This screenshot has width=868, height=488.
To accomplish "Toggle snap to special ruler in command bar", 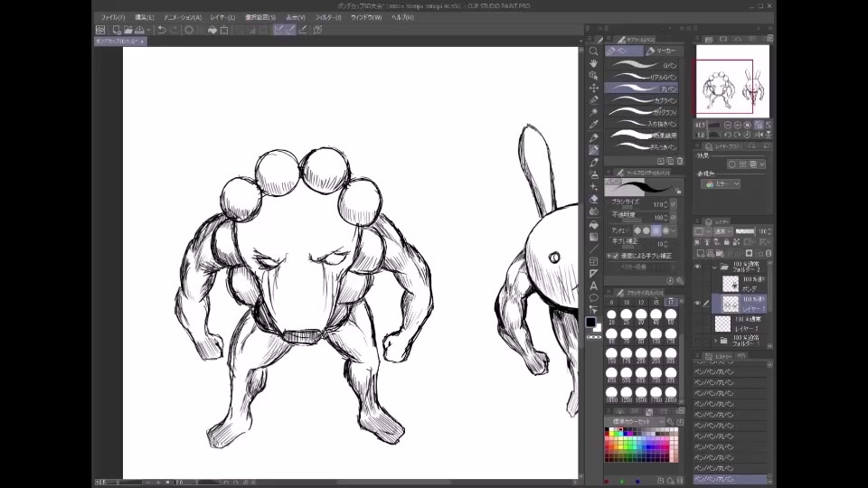I will [x=290, y=30].
